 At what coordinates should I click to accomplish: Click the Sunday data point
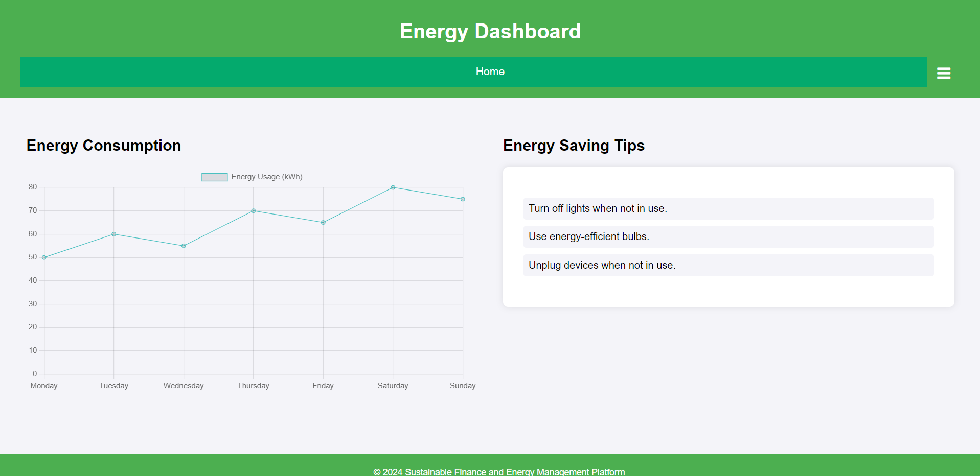[462, 199]
